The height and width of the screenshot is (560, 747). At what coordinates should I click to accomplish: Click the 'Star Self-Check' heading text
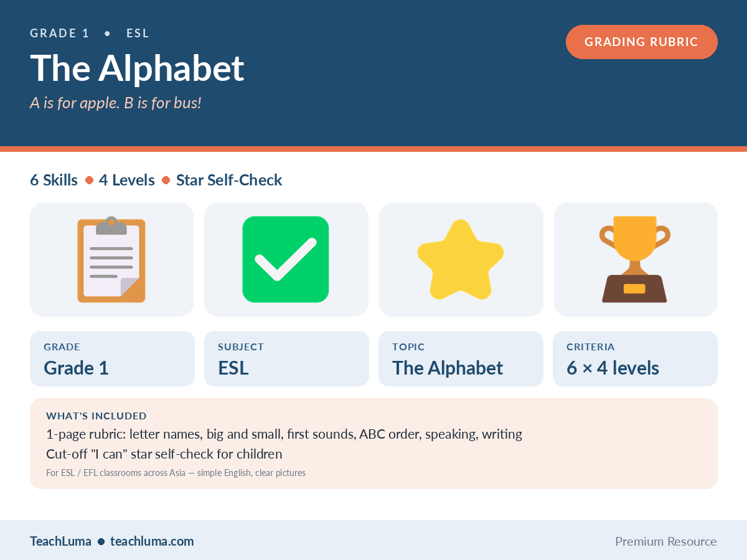click(229, 180)
